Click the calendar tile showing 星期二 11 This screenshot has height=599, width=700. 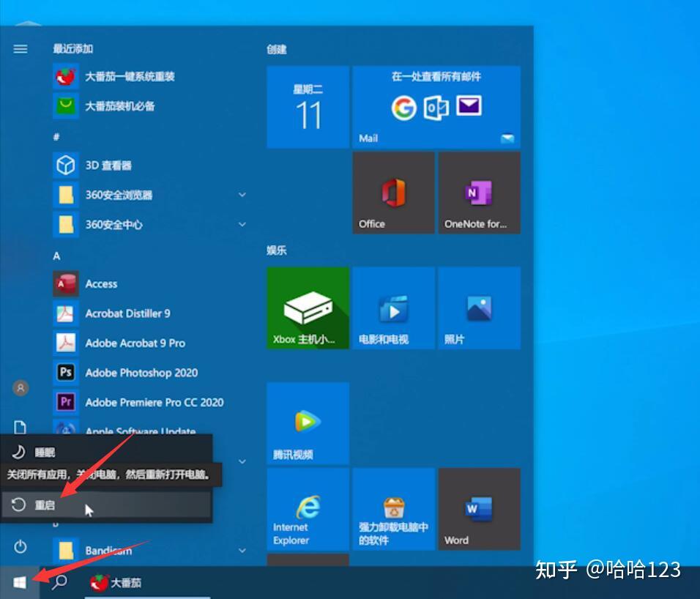[x=308, y=107]
